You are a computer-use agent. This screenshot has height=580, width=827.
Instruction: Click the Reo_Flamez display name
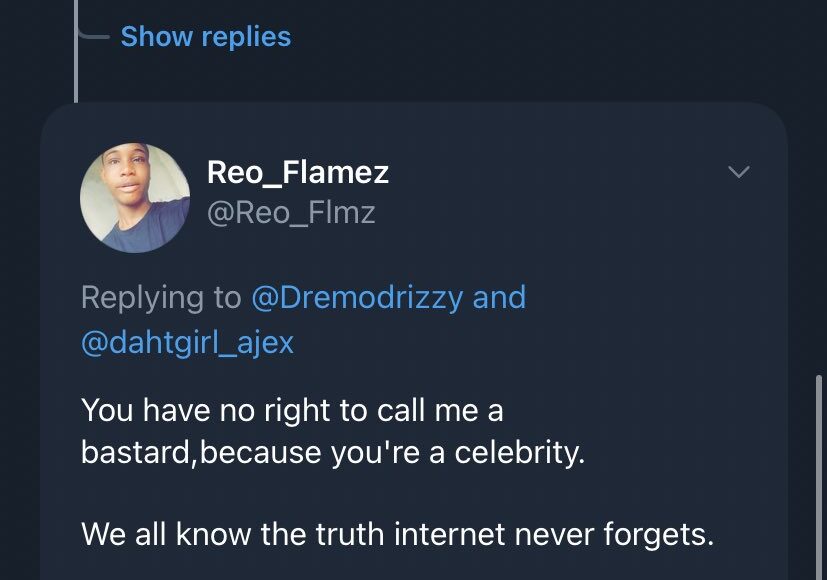(297, 173)
